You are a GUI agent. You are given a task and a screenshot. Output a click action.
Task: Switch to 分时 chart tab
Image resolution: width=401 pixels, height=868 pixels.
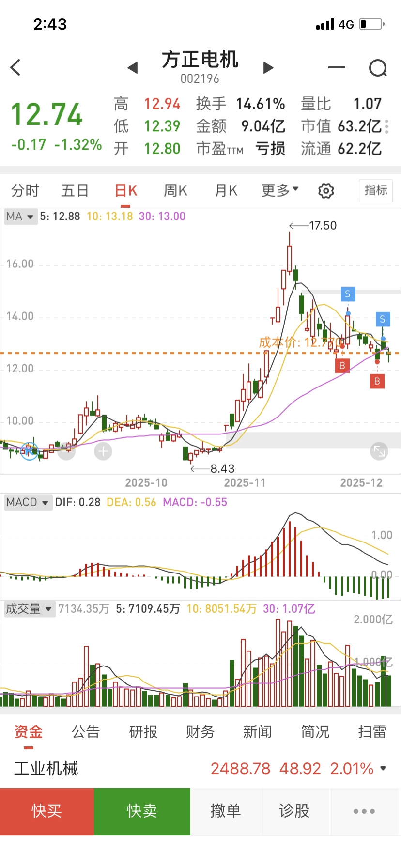tap(25, 190)
